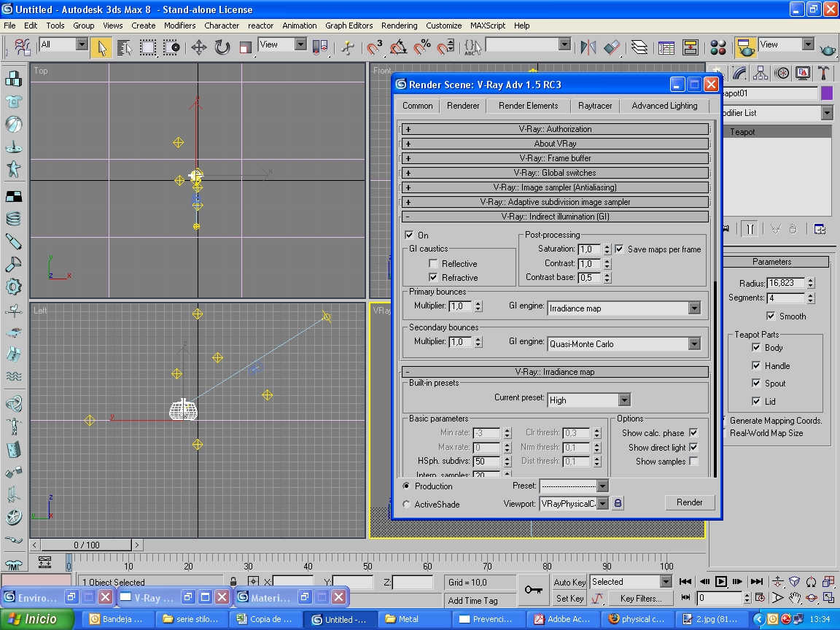Open the Rendering menu
This screenshot has width=840, height=630.
[x=399, y=26]
